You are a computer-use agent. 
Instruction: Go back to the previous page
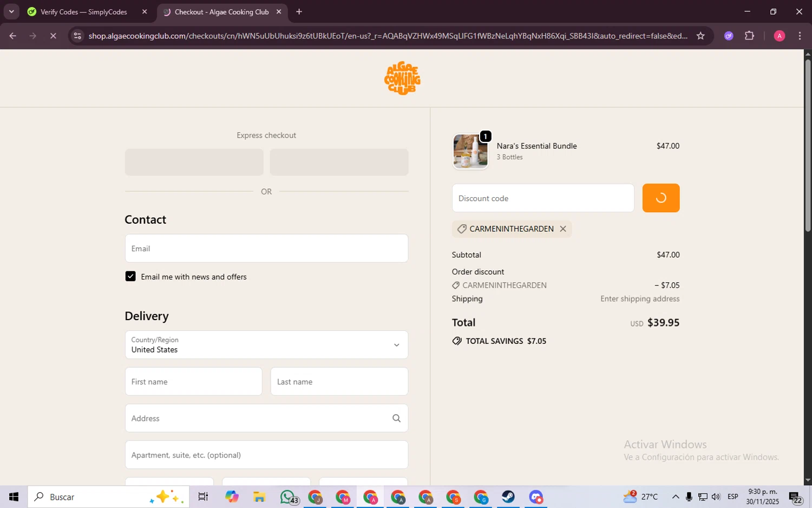pyautogui.click(x=12, y=36)
